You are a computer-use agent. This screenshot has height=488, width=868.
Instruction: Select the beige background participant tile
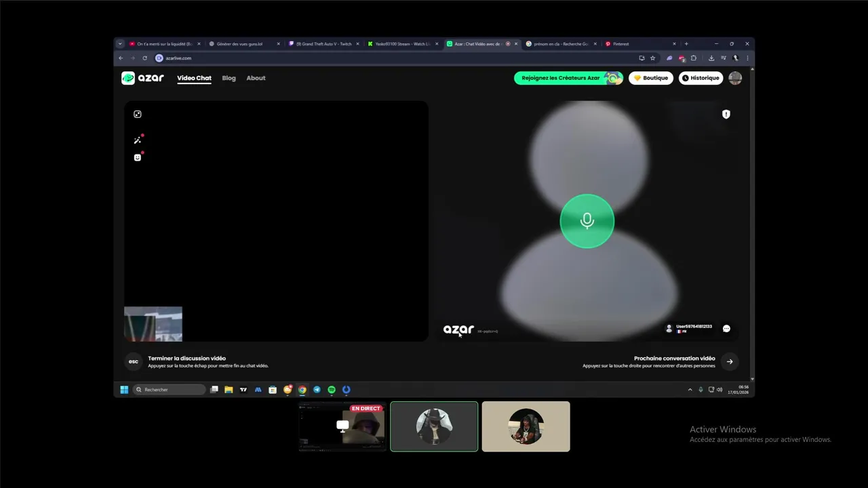(x=526, y=426)
